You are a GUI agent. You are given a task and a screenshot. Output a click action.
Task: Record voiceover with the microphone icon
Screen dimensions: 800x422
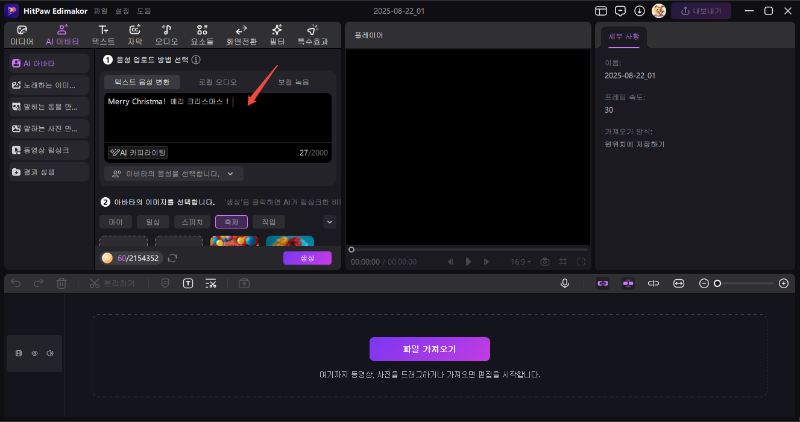pyautogui.click(x=565, y=283)
